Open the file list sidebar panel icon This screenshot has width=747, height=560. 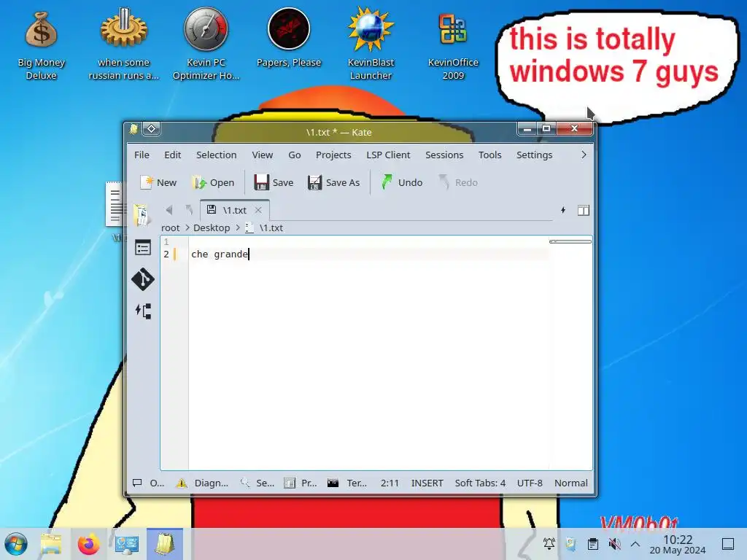142,248
